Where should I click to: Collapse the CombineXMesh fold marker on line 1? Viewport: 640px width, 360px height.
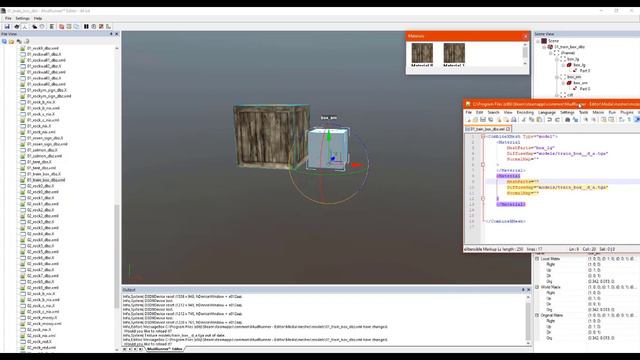pyautogui.click(x=483, y=137)
